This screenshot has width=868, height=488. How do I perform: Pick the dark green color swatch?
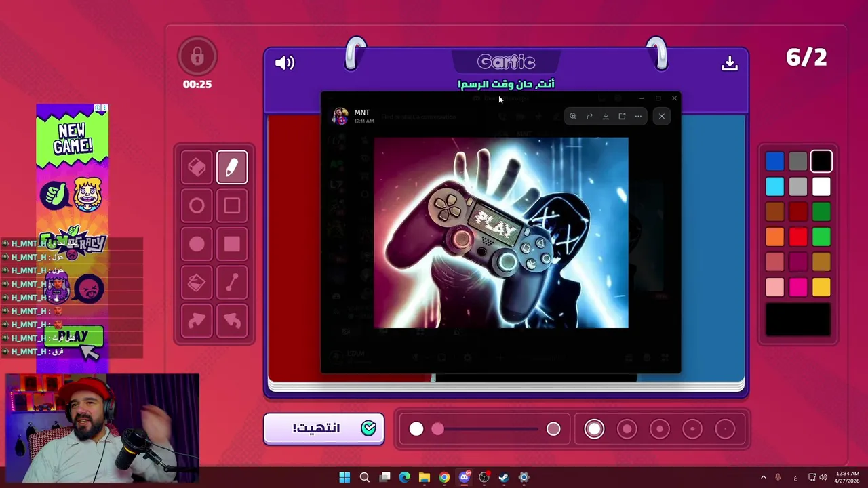click(821, 211)
